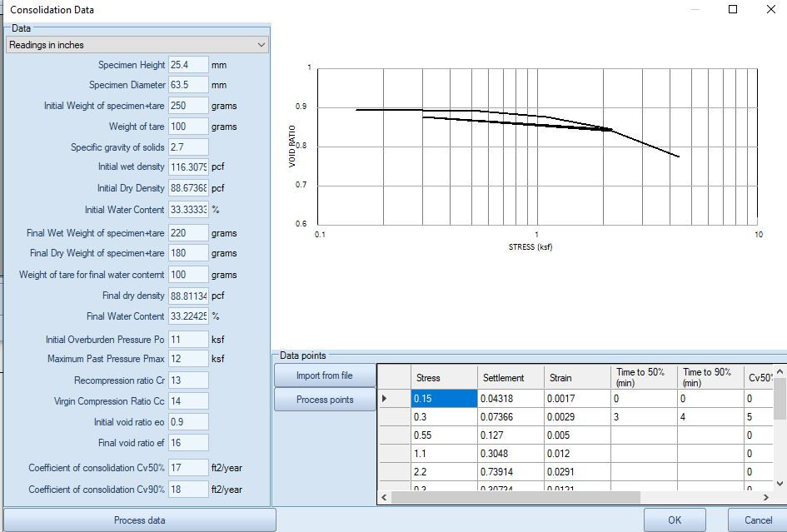Screen dimensions: 787x532
Task: Close the Consolidation Data window
Action: tap(771, 9)
